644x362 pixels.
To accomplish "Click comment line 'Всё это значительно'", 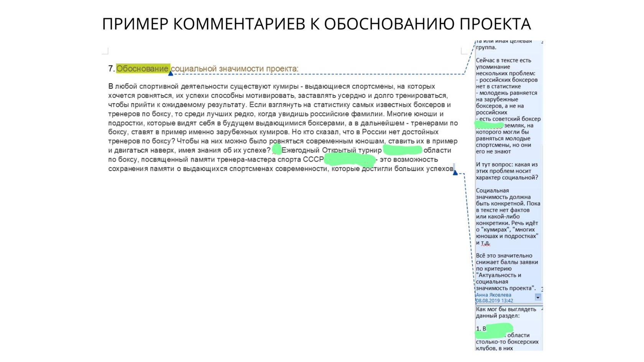I will [504, 256].
